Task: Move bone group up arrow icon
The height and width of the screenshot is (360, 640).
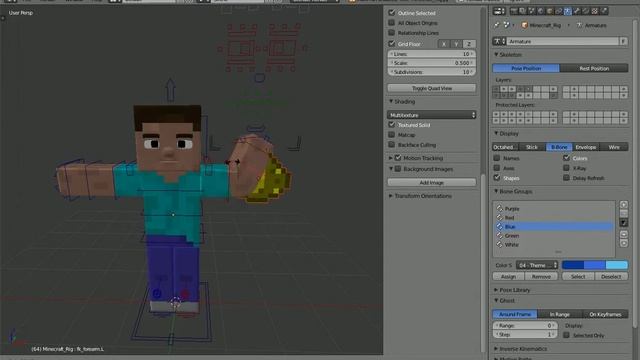Action: click(623, 234)
